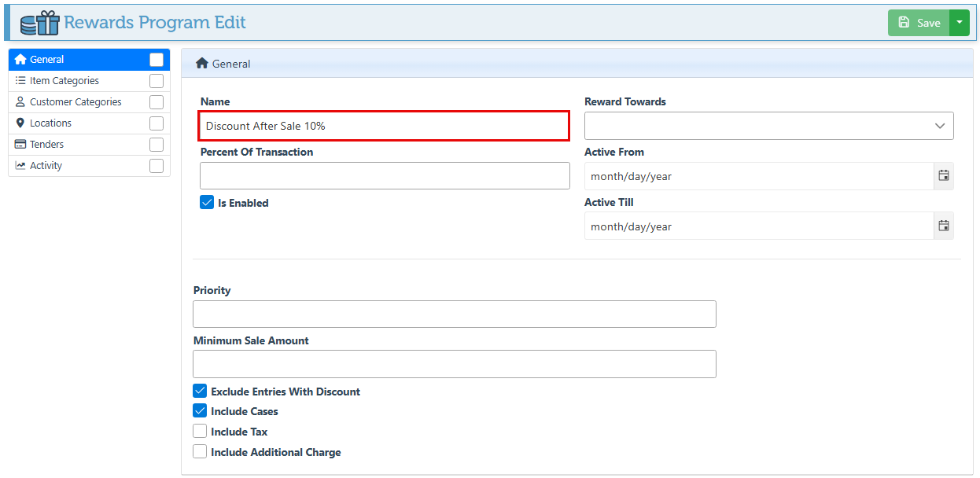Click the Activity chart icon
Screen dimensions: 980x478
tap(20, 166)
